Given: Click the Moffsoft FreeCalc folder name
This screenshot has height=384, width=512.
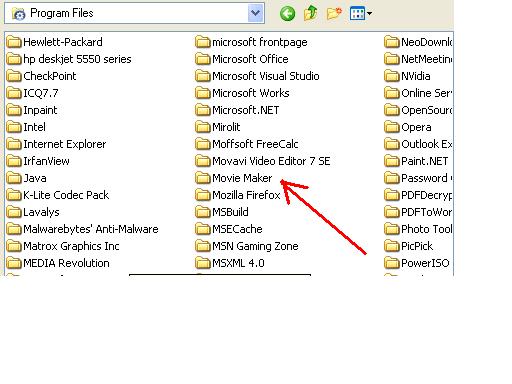Looking at the screenshot, I should (255, 144).
